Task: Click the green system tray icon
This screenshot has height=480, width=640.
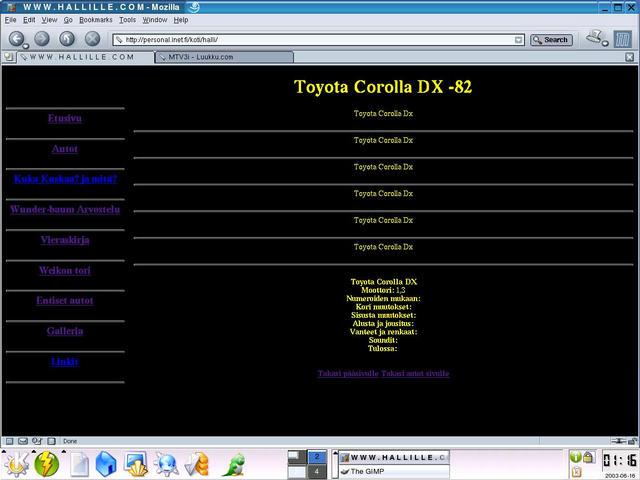Action: 576,457
